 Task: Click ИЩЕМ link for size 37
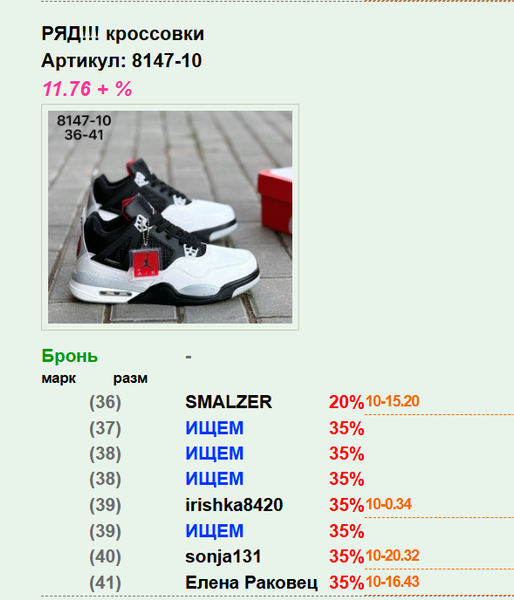tap(214, 428)
